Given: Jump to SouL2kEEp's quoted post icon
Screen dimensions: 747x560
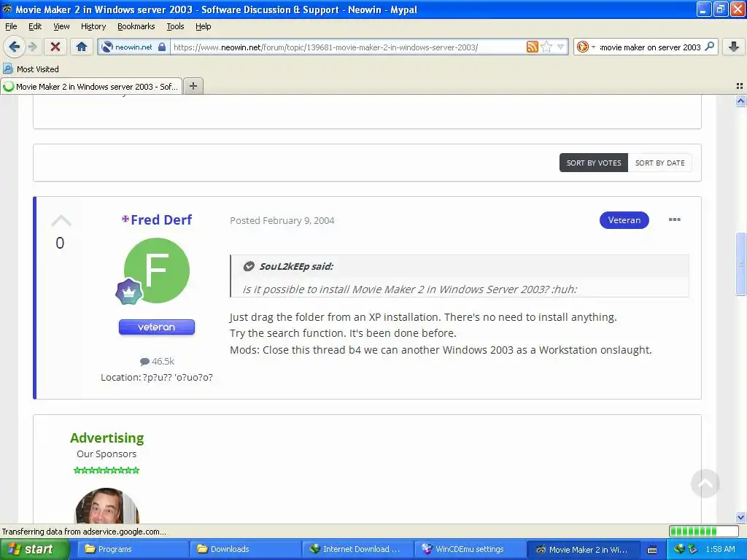Looking at the screenshot, I should click(249, 266).
